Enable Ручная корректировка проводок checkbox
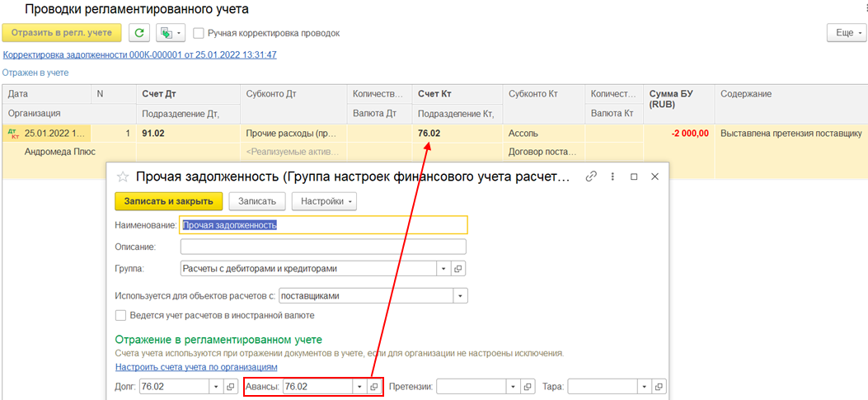 (x=199, y=33)
